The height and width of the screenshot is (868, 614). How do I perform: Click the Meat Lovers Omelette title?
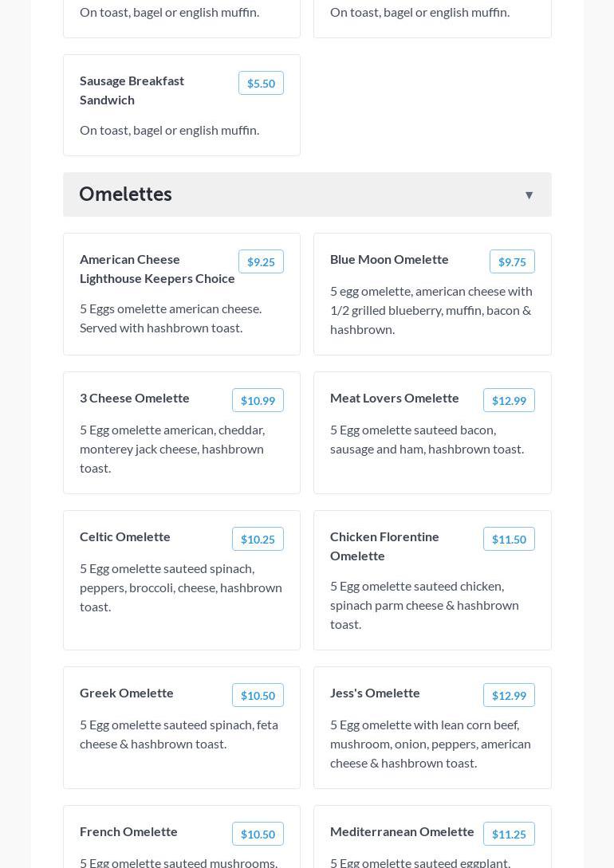pyautogui.click(x=395, y=398)
